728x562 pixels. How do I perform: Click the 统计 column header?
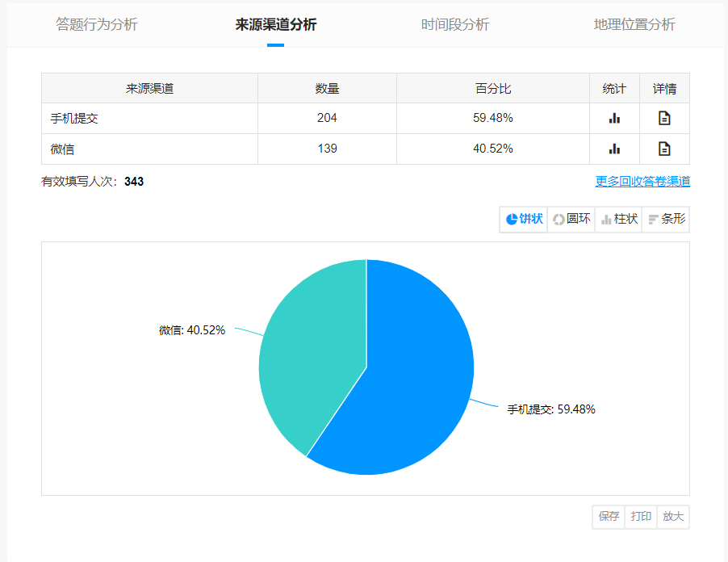(x=614, y=88)
